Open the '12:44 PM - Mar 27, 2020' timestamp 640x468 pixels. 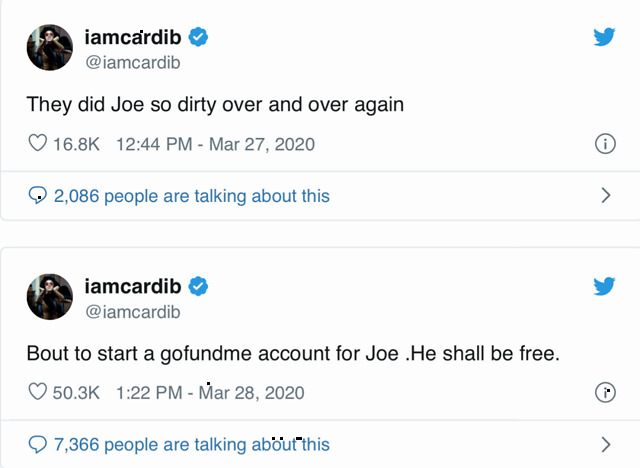[215, 144]
